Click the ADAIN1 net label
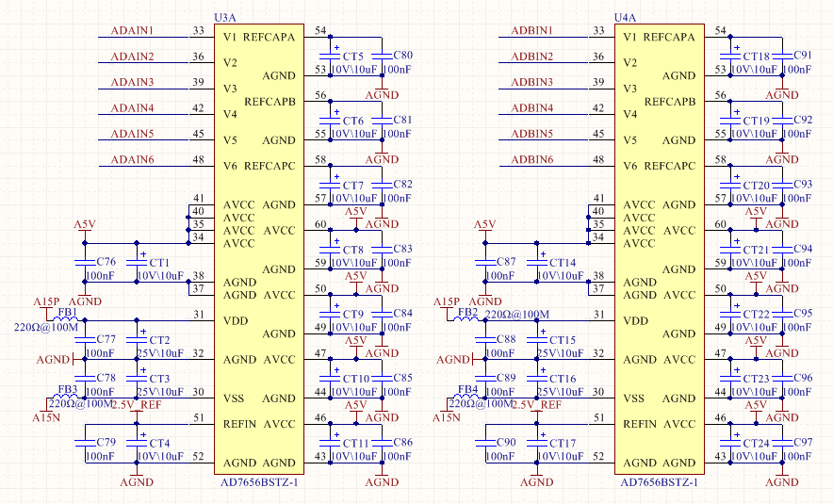Screen dimensions: 833x504 tap(132, 30)
